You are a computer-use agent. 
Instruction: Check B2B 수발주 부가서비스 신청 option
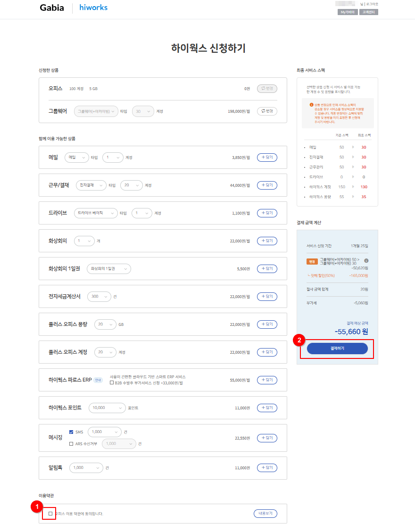click(112, 383)
